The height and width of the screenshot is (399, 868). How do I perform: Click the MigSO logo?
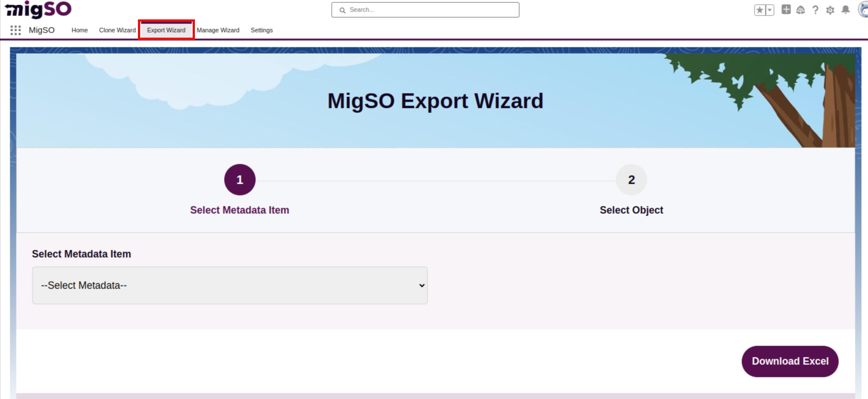[x=38, y=10]
